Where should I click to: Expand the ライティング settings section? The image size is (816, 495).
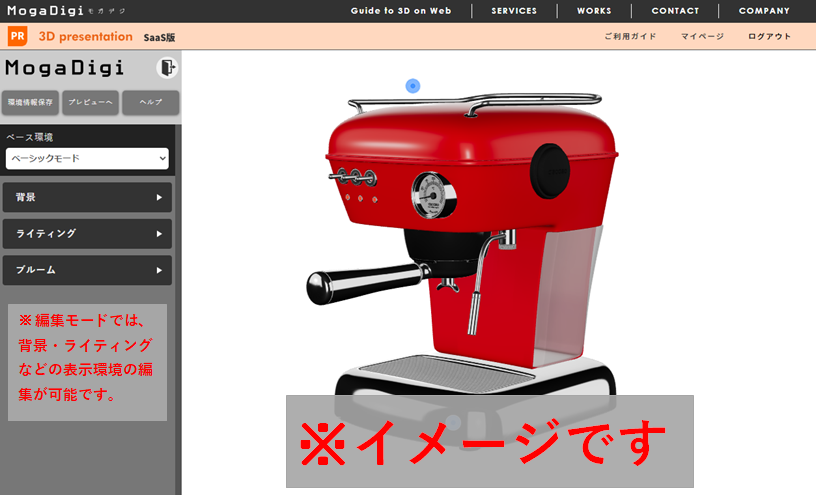pyautogui.click(x=88, y=233)
